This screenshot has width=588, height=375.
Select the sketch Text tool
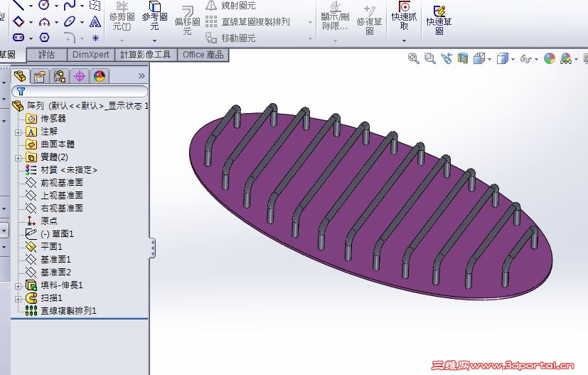[x=95, y=21]
